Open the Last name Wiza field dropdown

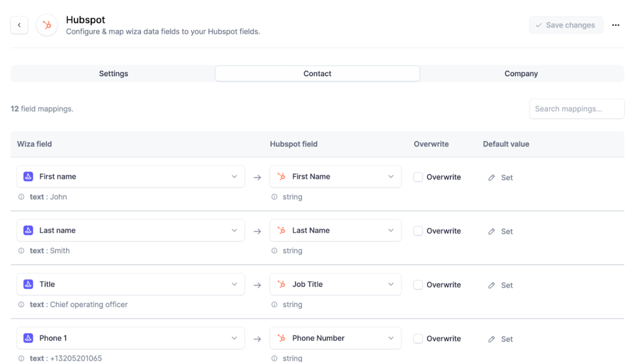coord(131,230)
